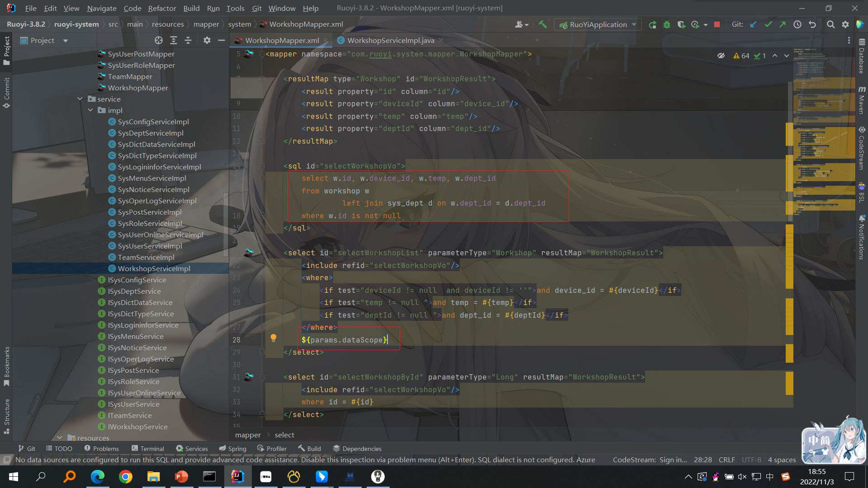The image size is (868, 488).
Task: Click the intention lightbulb icon
Action: coord(274,338)
